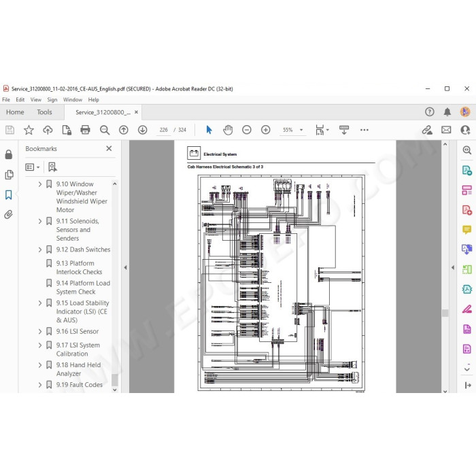Viewport: 476px width, 476px height.
Task: Open the Sign menu
Action: (x=52, y=99)
